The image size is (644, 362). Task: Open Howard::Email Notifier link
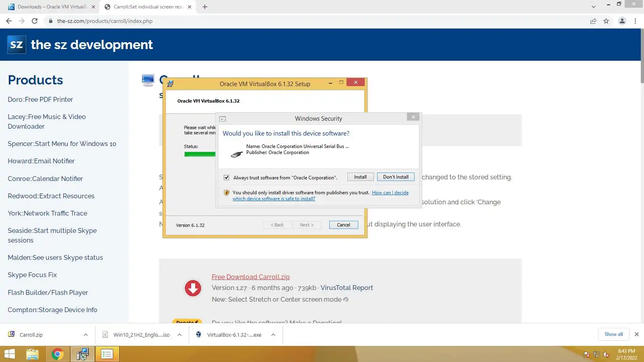41,161
